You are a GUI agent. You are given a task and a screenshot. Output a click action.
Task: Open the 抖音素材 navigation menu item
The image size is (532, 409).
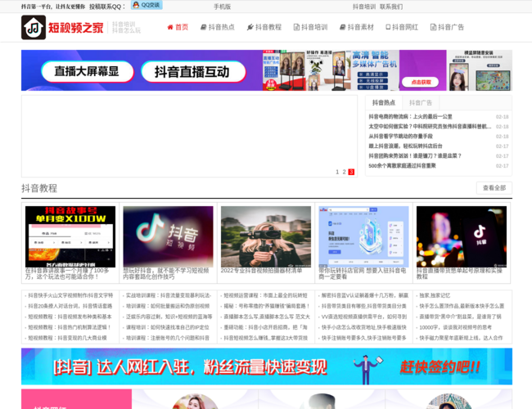click(x=357, y=27)
